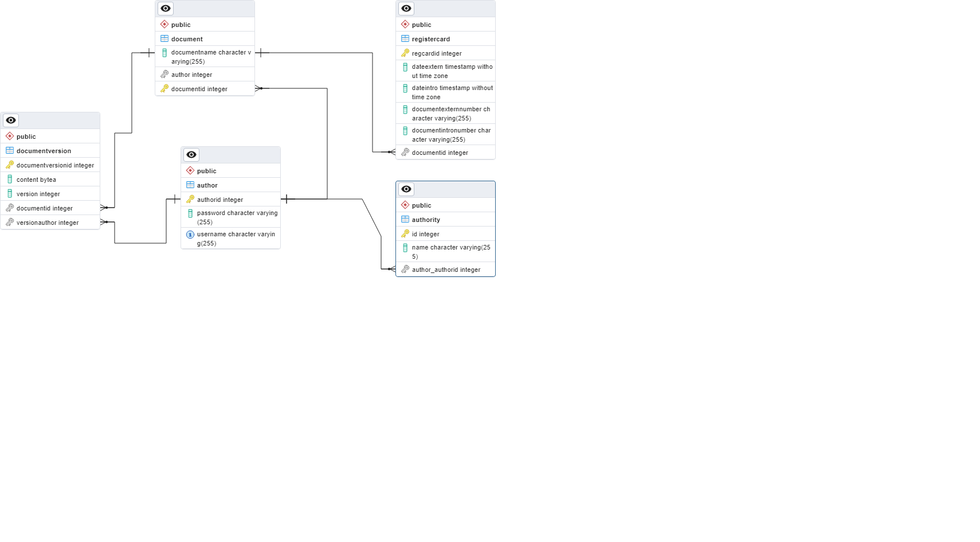
Task: Select 'documentid integer' row in documentversion table
Action: (50, 208)
